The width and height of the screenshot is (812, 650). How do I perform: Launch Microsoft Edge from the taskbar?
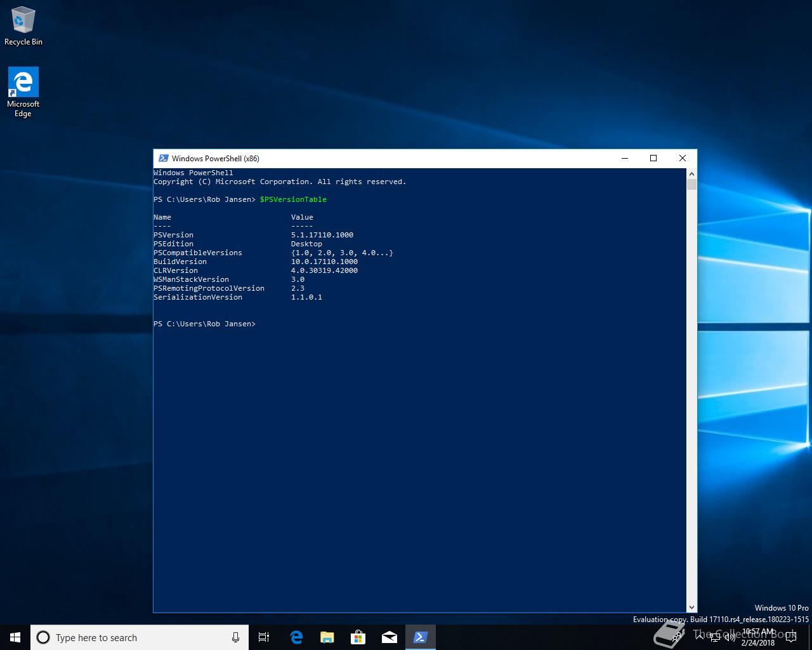point(296,637)
